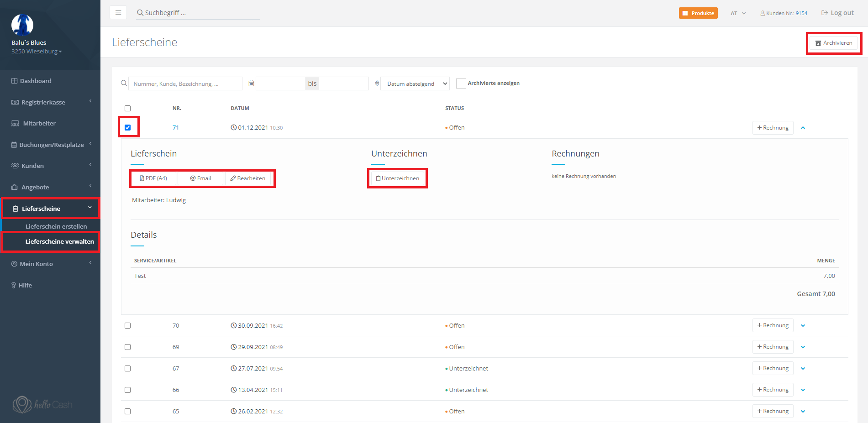The width and height of the screenshot is (868, 423).
Task: Expand the details of delivery note 70
Action: [803, 326]
